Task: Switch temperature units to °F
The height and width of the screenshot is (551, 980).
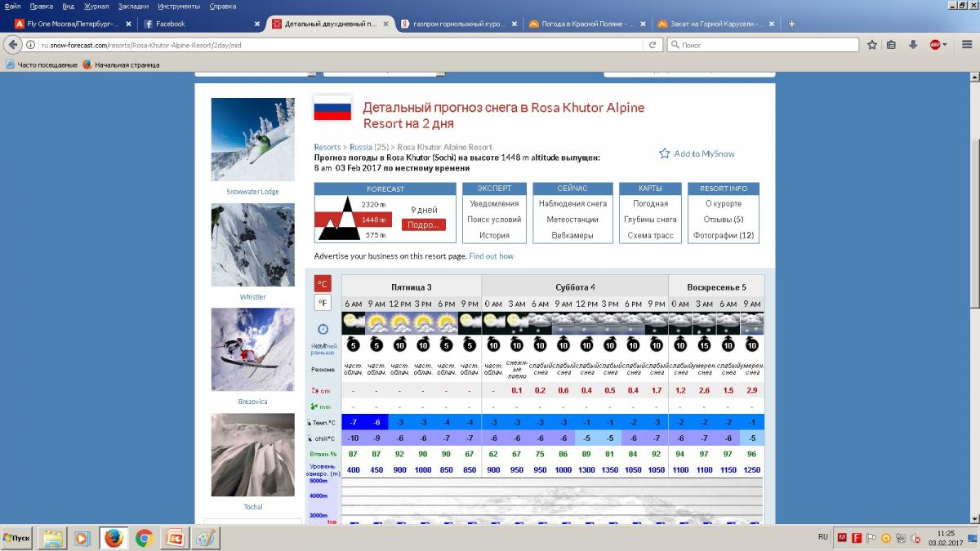Action: (x=323, y=303)
